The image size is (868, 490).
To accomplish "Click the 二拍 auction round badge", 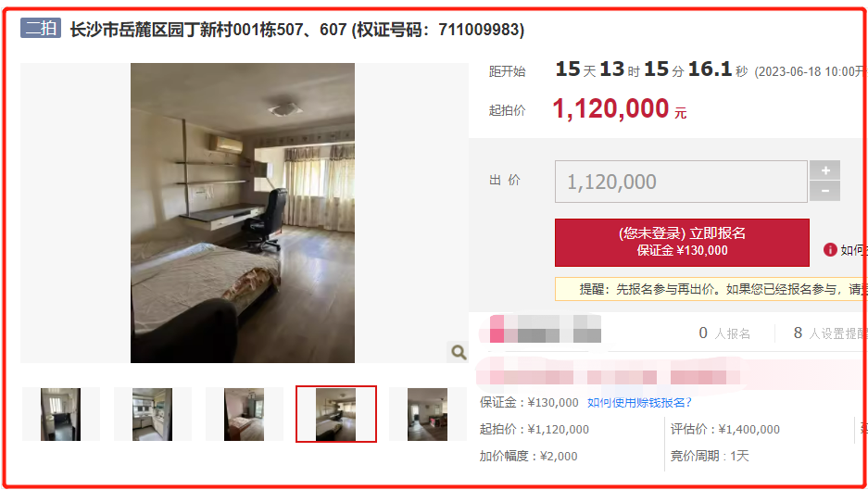I will (x=41, y=28).
